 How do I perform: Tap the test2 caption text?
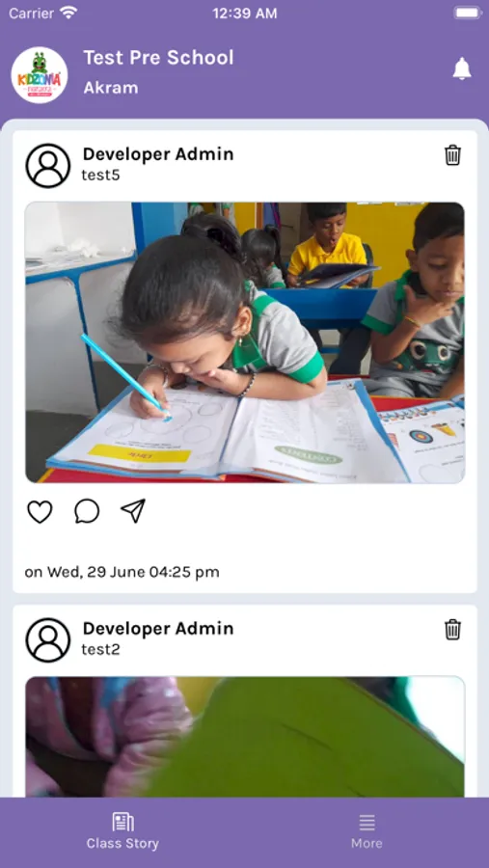101,649
